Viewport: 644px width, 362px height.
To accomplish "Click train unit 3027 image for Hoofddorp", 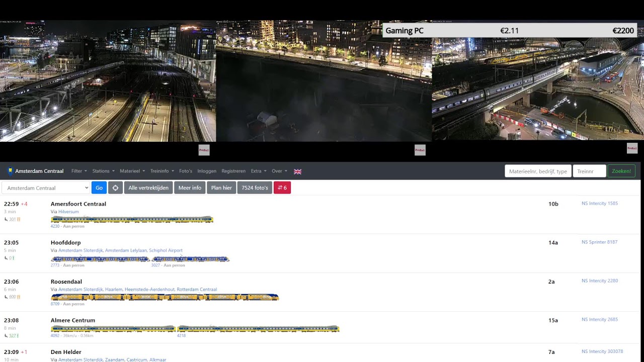I will pos(190,258).
